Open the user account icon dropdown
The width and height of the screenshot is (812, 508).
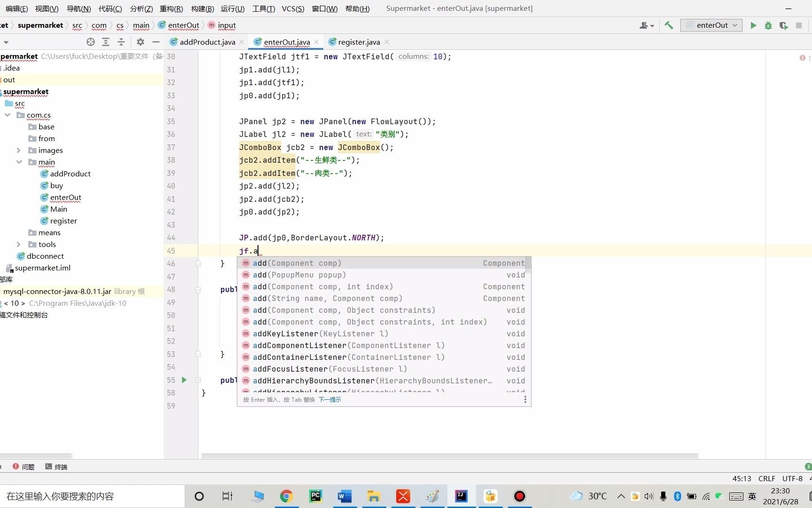[x=647, y=25]
